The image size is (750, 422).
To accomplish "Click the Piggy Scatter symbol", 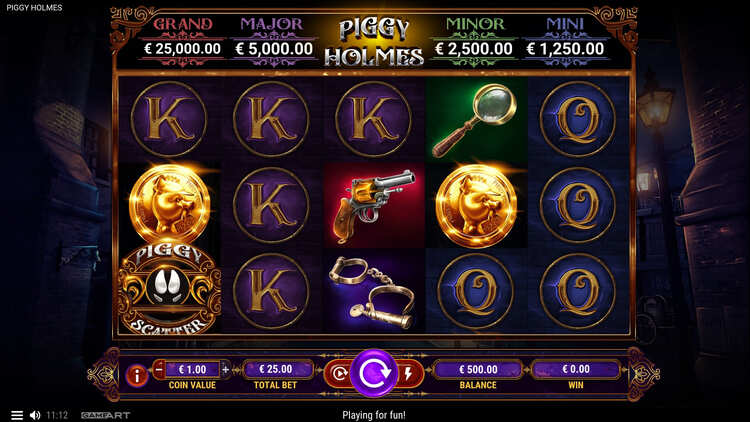I will 169,289.
